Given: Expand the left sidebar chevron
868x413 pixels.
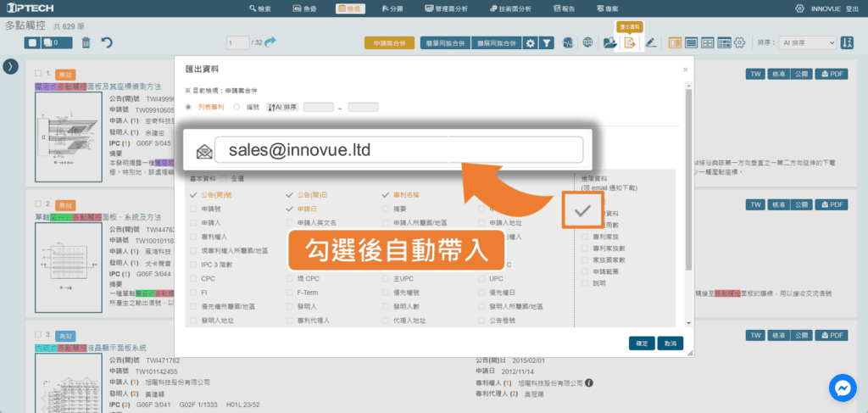Looking at the screenshot, I should pos(12,66).
